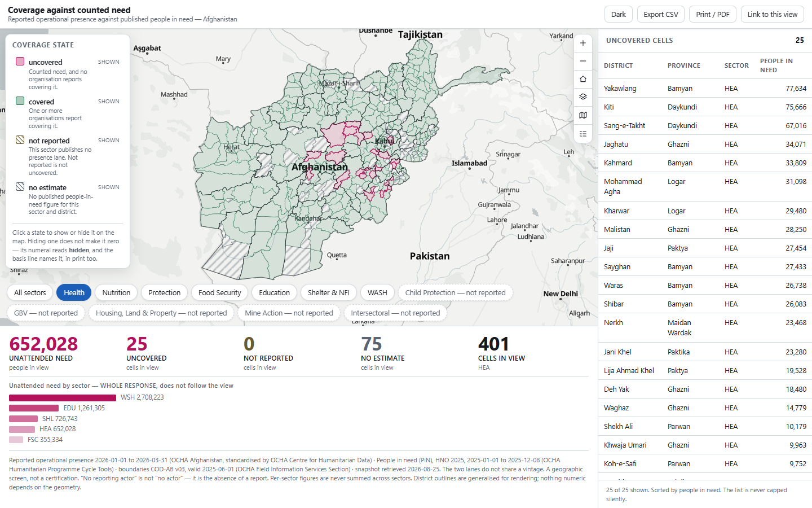
Task: Click the HEA 652,028 bar
Action: [22, 429]
